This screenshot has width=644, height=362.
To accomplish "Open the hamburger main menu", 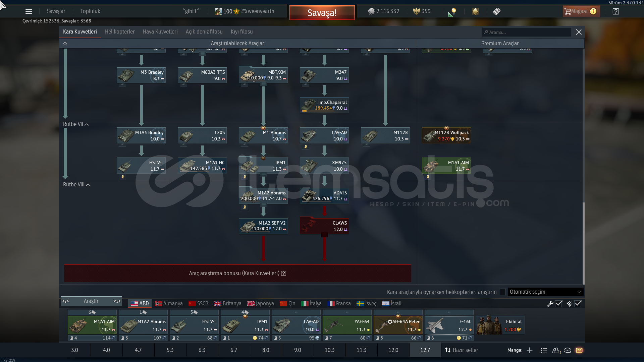I will coord(29,11).
